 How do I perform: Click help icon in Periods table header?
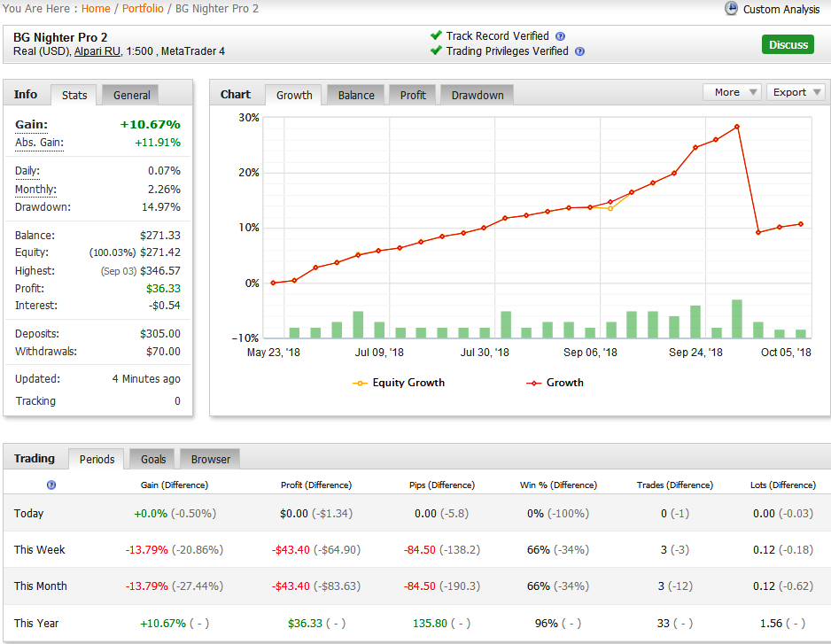tap(51, 485)
